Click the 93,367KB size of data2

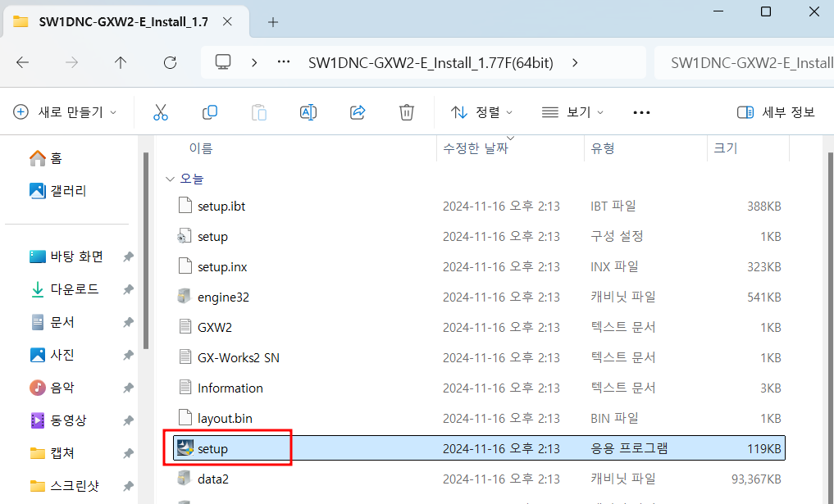[756, 479]
